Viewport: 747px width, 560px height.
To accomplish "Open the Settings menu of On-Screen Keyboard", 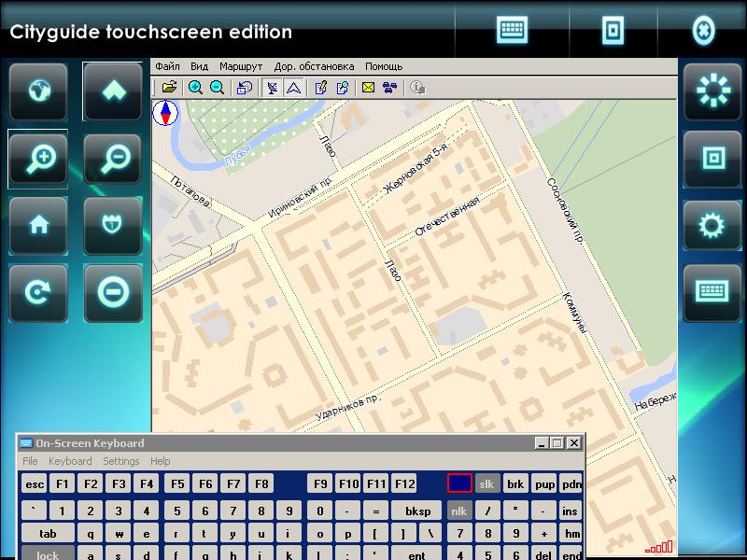I will tap(120, 461).
